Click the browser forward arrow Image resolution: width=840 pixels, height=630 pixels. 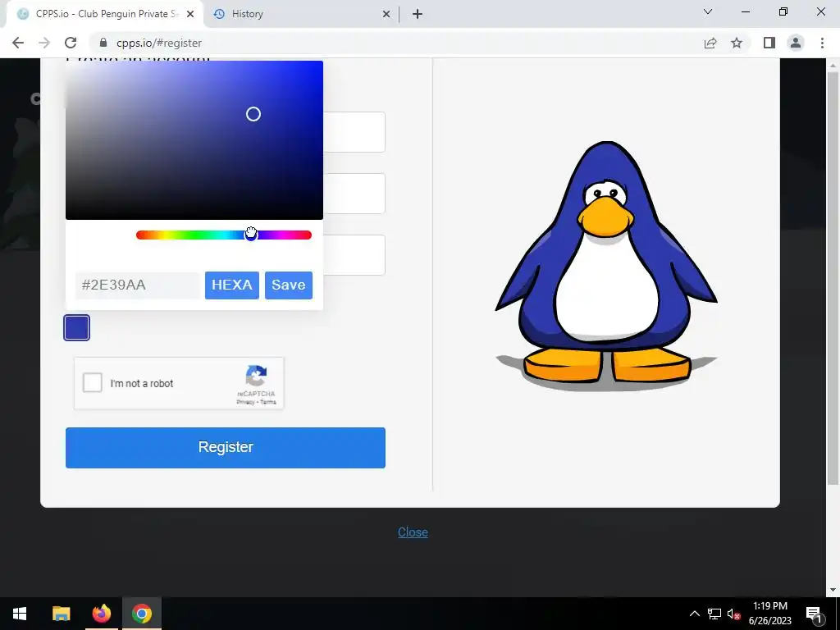44,43
